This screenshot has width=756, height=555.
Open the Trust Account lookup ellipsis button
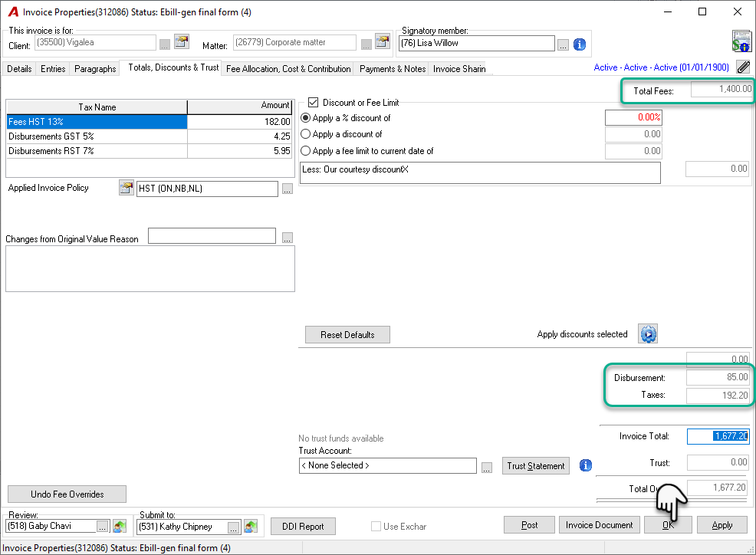pos(486,468)
